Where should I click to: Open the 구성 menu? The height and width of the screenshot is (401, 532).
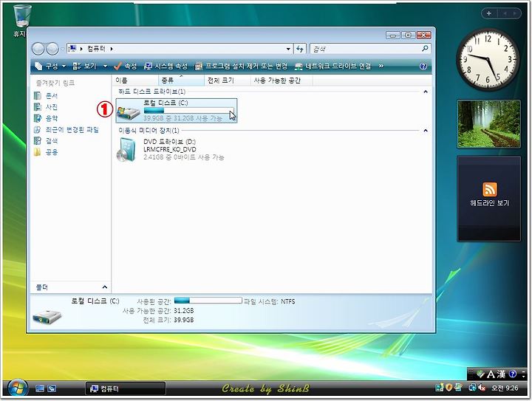point(50,66)
